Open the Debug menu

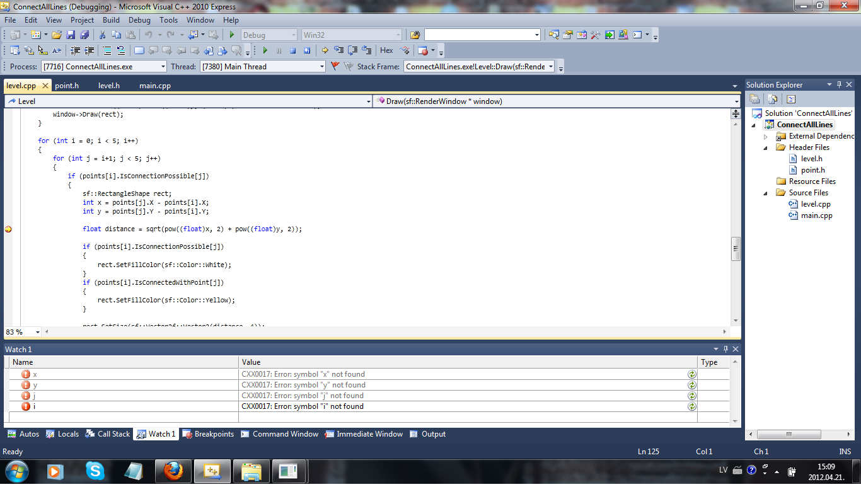pyautogui.click(x=139, y=20)
